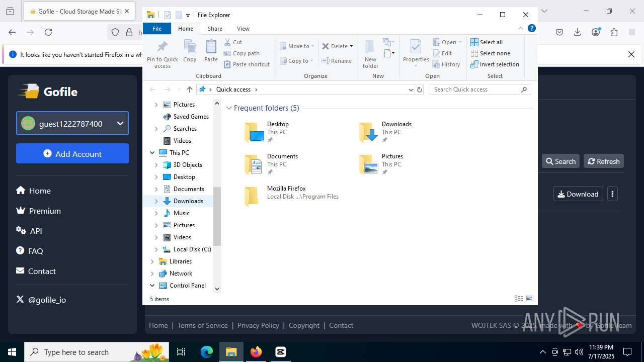644x362 pixels.
Task: Click the navigation pane scrollbar down arrow
Action: tap(217, 289)
